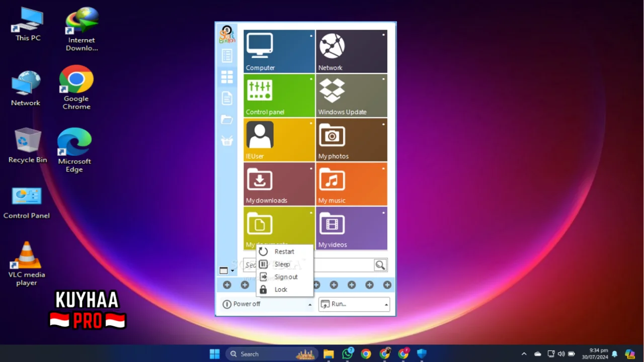This screenshot has width=644, height=362.
Task: Choose Sign out from the power menu
Action: point(285,277)
